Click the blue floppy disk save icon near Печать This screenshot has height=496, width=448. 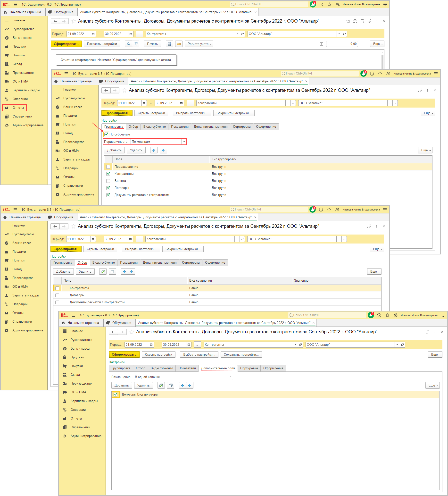[x=169, y=44]
